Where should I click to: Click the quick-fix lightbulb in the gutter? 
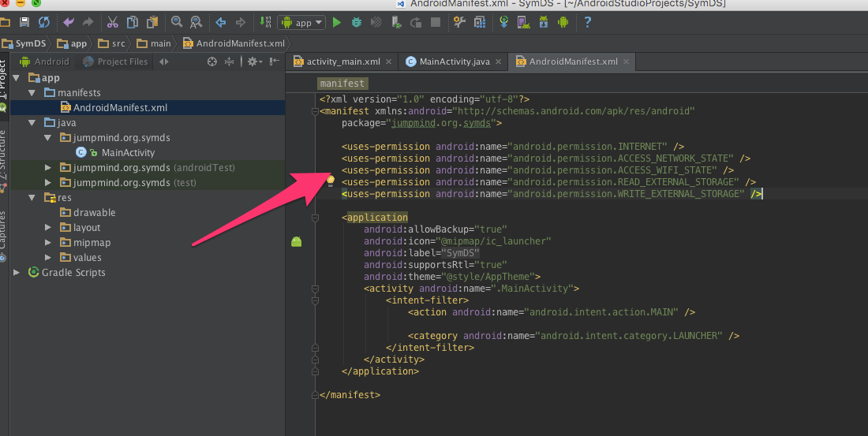pos(331,180)
